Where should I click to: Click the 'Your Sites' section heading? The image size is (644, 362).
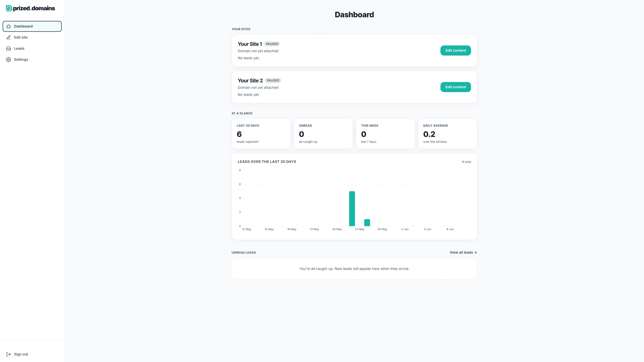tap(241, 29)
